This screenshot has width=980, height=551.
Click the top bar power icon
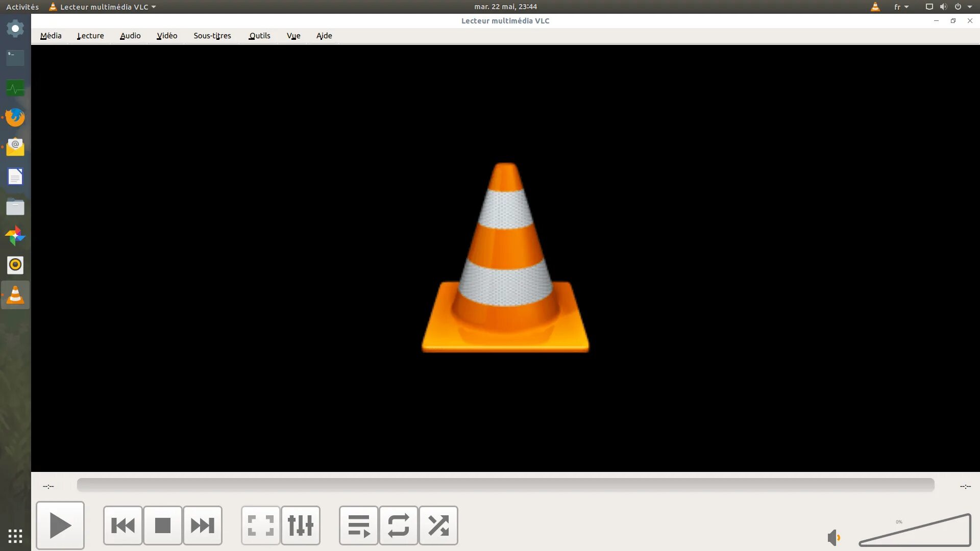click(958, 7)
